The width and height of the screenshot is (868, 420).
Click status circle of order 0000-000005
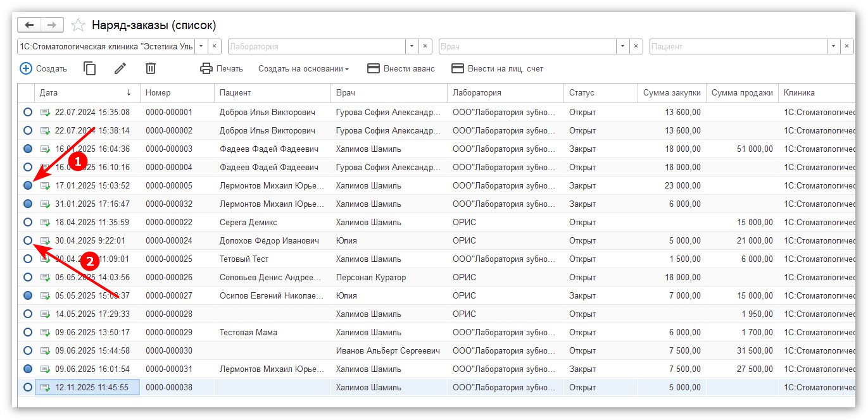click(x=27, y=186)
